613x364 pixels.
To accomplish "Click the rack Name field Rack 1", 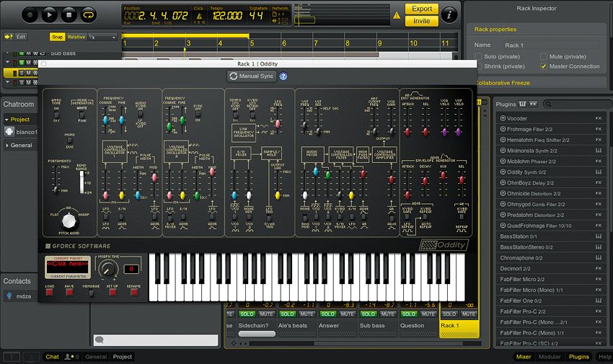I will pos(550,45).
